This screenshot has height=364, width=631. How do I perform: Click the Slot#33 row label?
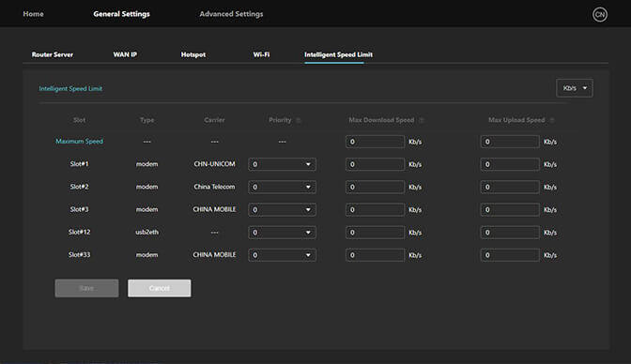coord(79,254)
